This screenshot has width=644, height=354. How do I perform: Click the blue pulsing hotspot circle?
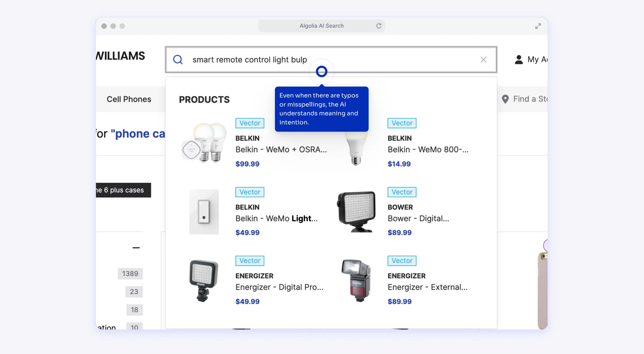(x=322, y=72)
